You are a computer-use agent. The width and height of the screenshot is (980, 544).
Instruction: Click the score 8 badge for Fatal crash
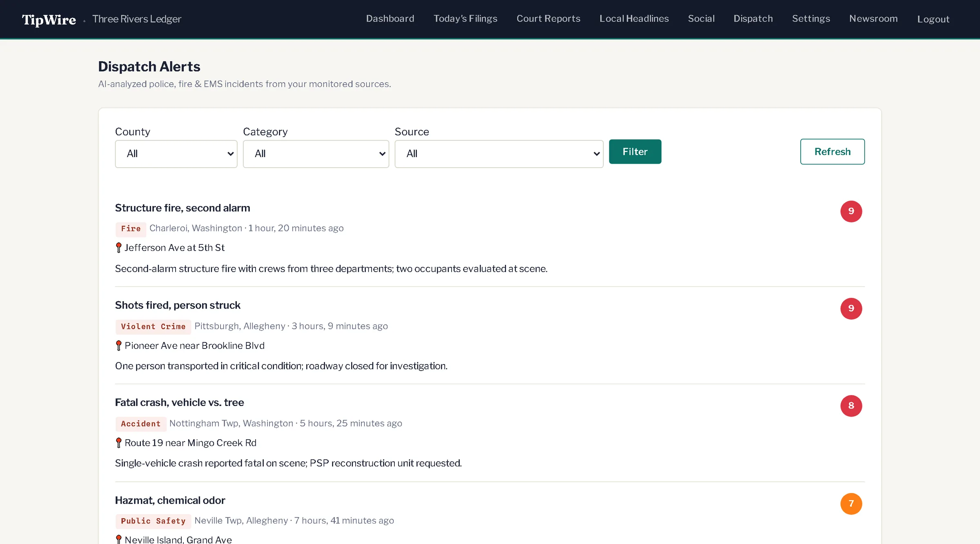851,406
